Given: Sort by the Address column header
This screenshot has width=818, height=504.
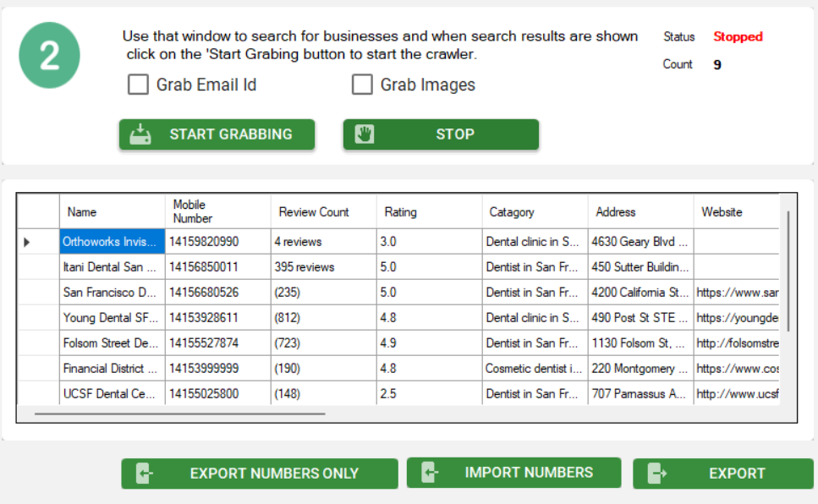Looking at the screenshot, I should pos(641,211).
